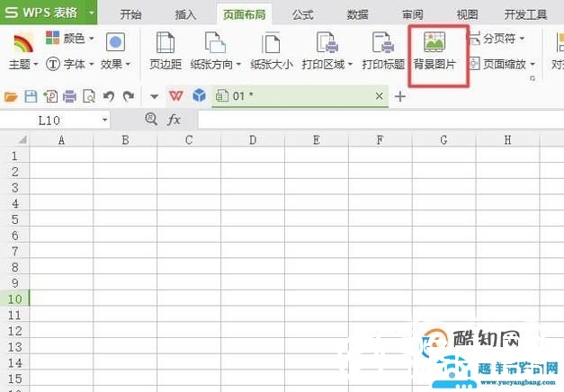Expand the quick access toolbar arrow

click(x=155, y=96)
